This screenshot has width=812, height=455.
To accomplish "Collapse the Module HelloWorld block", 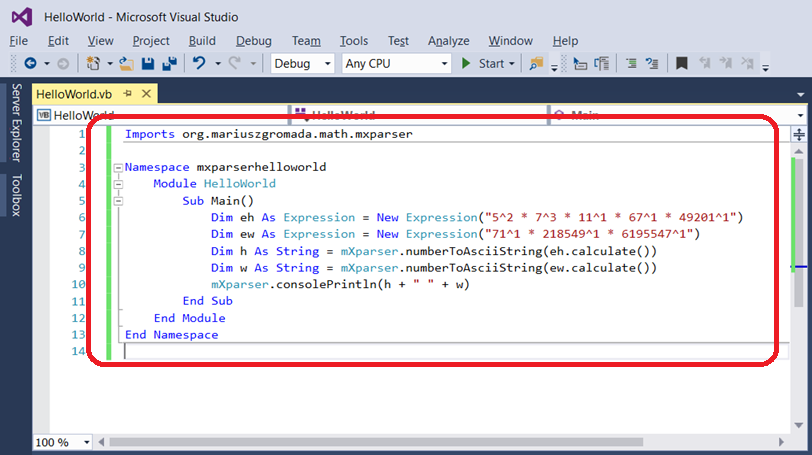I will tap(118, 184).
